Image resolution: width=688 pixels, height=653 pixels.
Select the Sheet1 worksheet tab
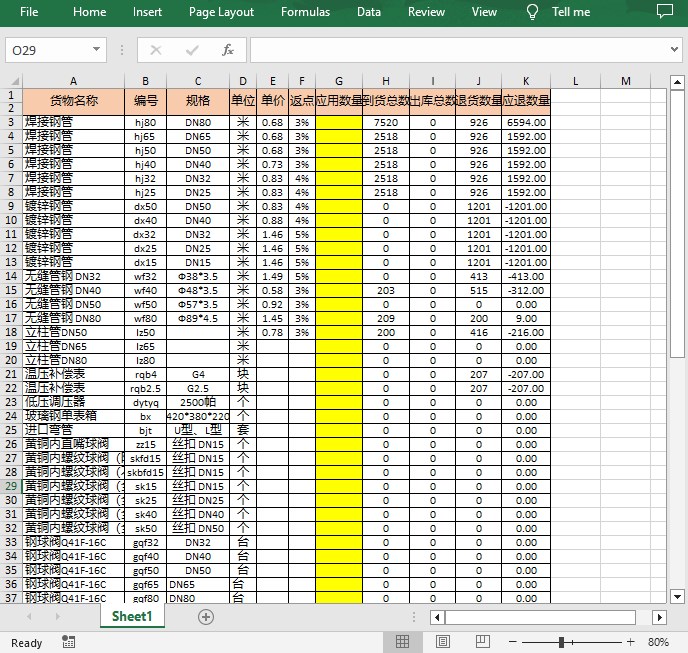(132, 616)
